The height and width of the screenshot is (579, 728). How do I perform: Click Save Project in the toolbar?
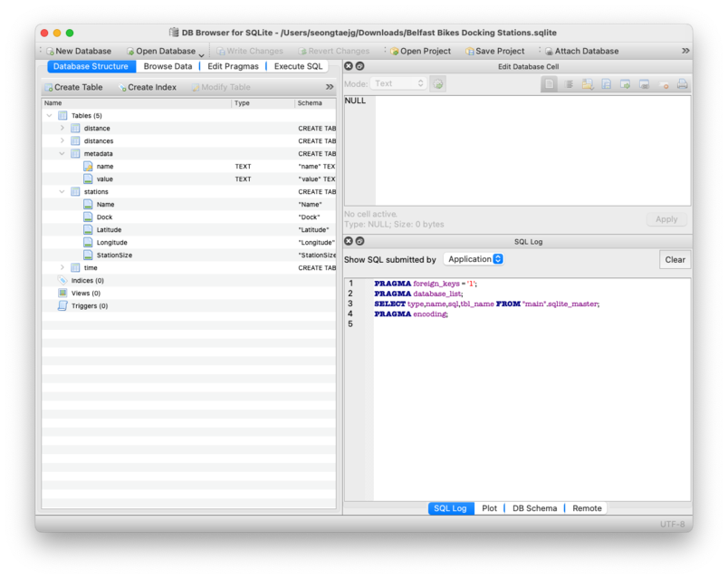[x=494, y=51]
